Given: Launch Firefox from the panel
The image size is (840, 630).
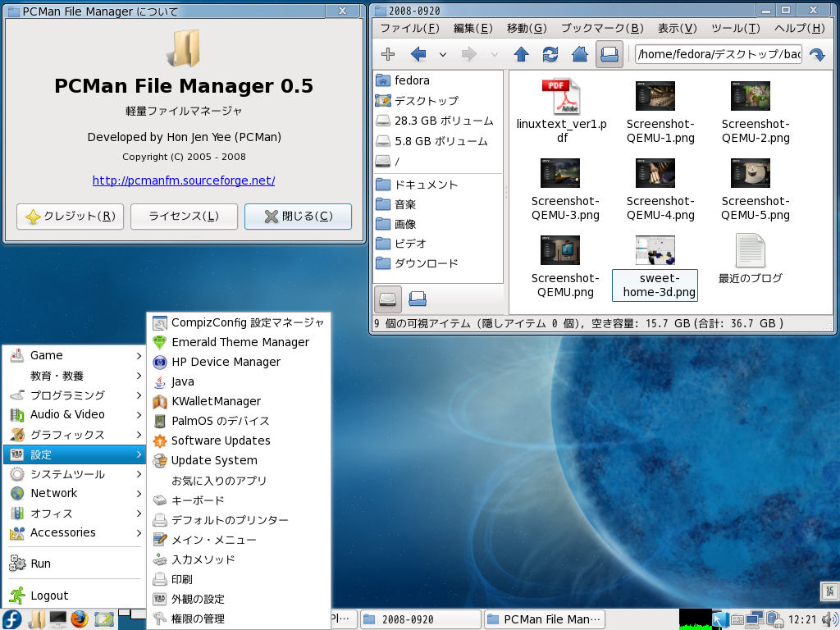Looking at the screenshot, I should point(80,619).
